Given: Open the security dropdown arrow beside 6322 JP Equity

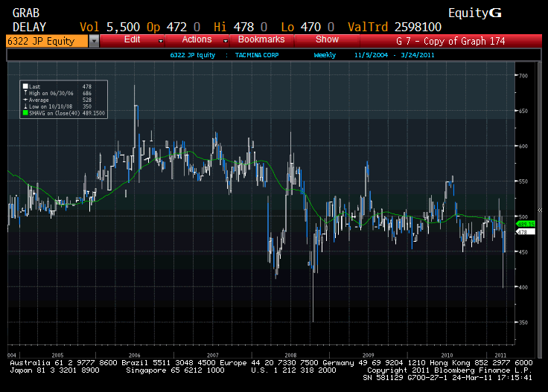Looking at the screenshot, I should point(94,41).
